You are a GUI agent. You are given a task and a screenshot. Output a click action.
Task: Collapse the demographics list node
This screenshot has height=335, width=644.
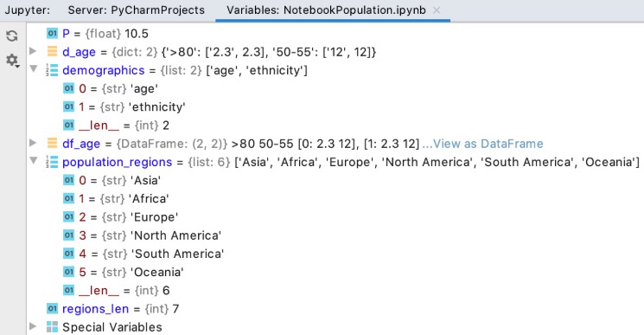tap(34, 69)
